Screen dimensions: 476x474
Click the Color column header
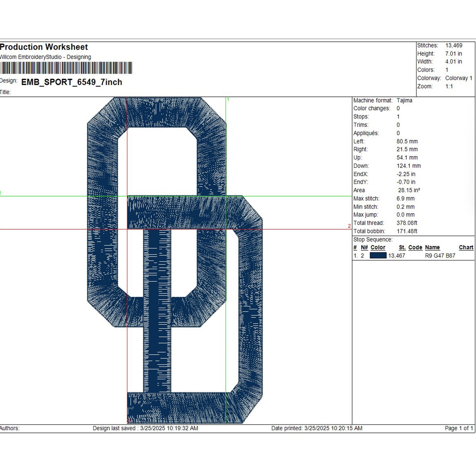point(378,247)
